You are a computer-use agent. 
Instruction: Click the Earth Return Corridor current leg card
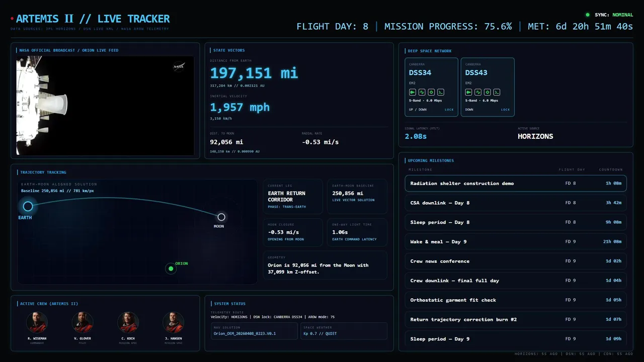tap(293, 197)
